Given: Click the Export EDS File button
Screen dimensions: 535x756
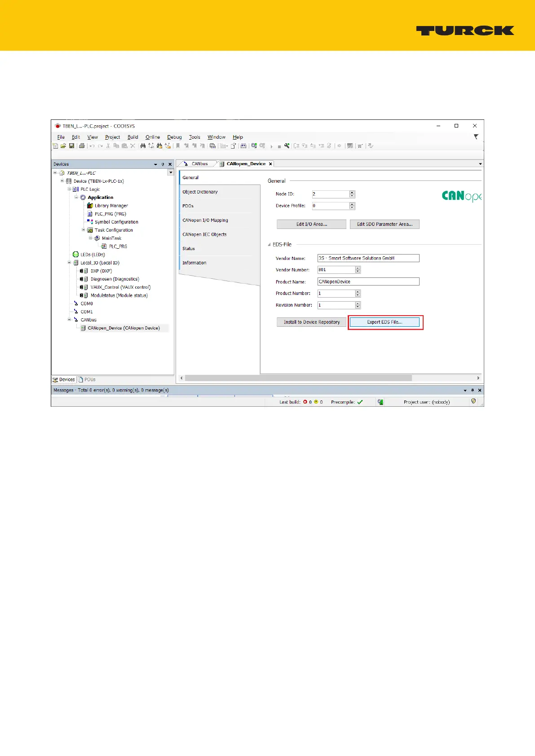Looking at the screenshot, I should pyautogui.click(x=385, y=322).
